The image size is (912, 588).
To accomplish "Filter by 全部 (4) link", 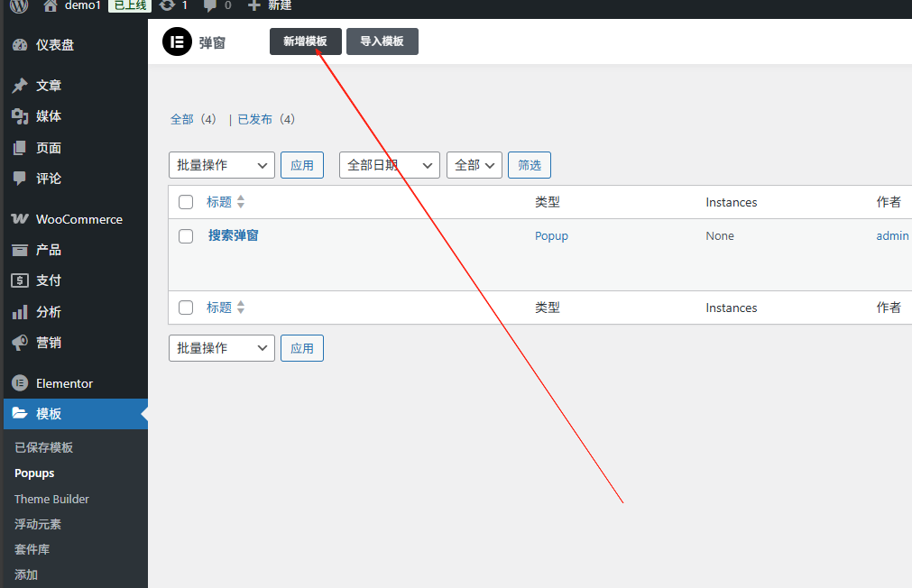I will coord(193,119).
